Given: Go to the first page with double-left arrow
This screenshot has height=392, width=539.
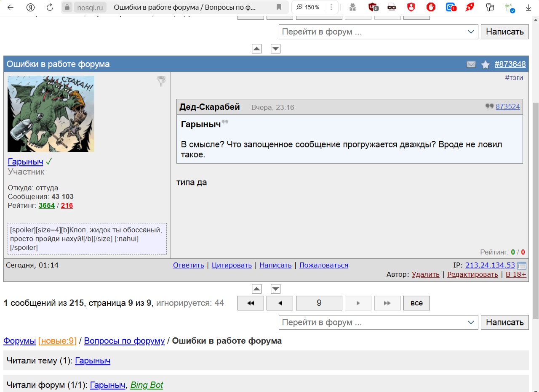Looking at the screenshot, I should (x=251, y=303).
